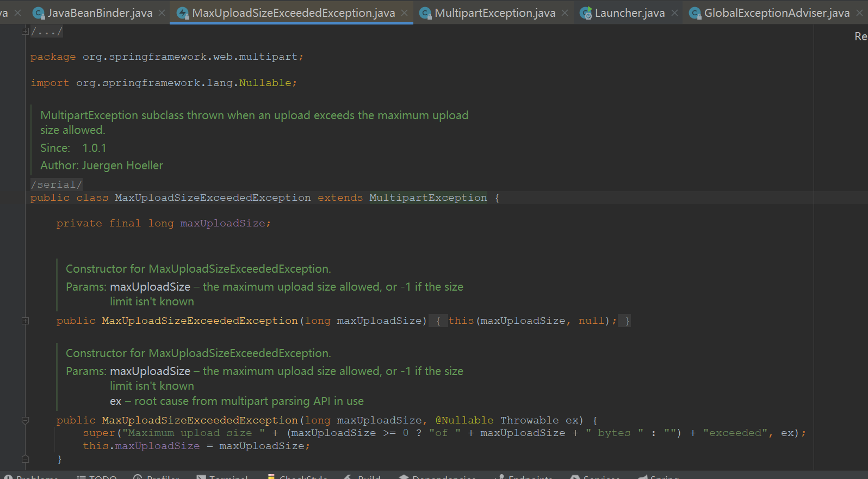
Task: Click the package org.springframework.web.multipart line
Action: (x=167, y=57)
